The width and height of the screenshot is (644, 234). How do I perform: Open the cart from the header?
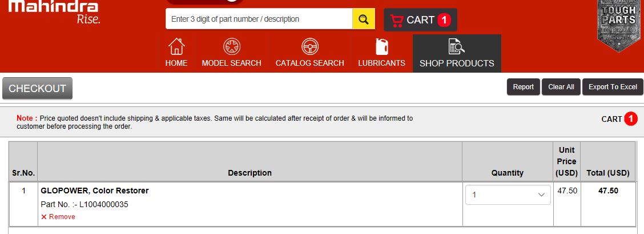point(420,20)
